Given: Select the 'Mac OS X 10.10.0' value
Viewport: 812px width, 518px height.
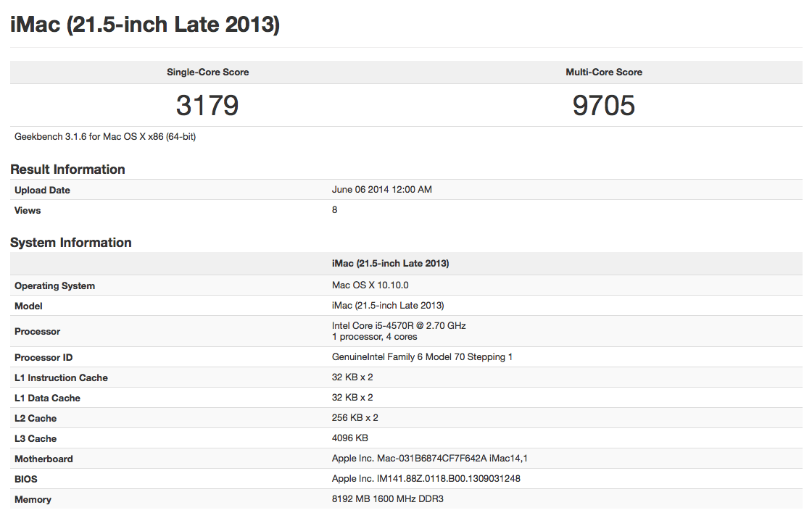Looking at the screenshot, I should 370,285.
